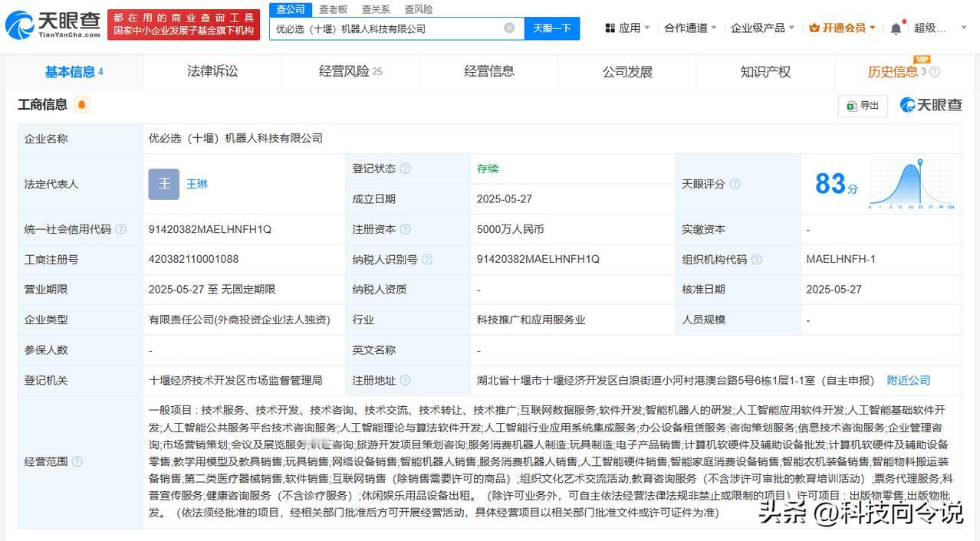Screen dimensions: 980x541
Task: Click help icon next to 统一社会信用代码
Action: click(x=120, y=229)
